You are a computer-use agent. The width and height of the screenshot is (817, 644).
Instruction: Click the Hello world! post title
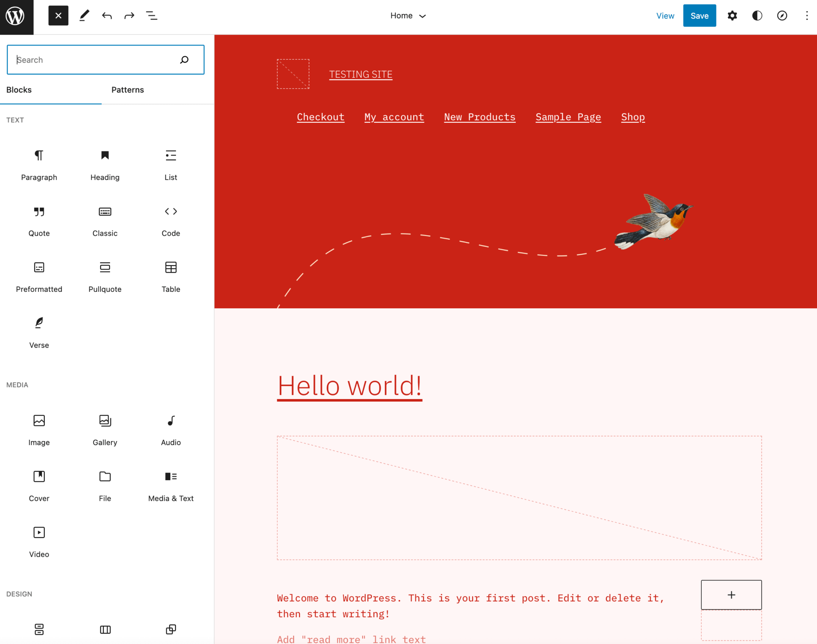(349, 386)
